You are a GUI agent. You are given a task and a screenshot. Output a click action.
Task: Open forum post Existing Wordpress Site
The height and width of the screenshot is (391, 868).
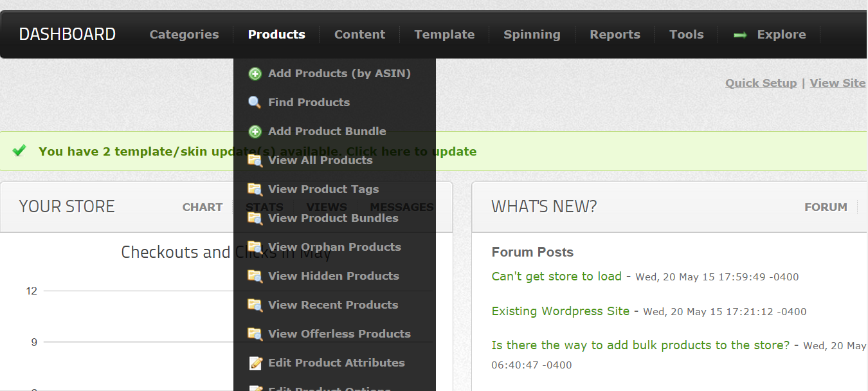pyautogui.click(x=561, y=311)
